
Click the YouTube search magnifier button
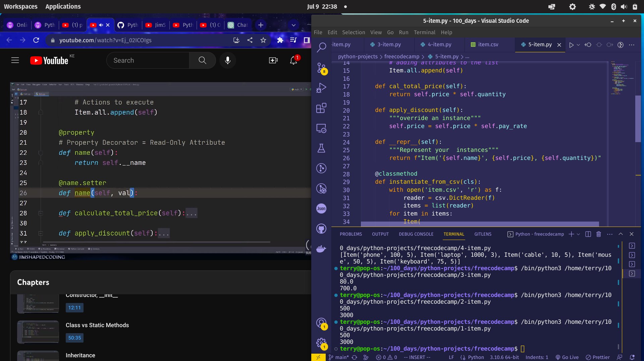(202, 60)
